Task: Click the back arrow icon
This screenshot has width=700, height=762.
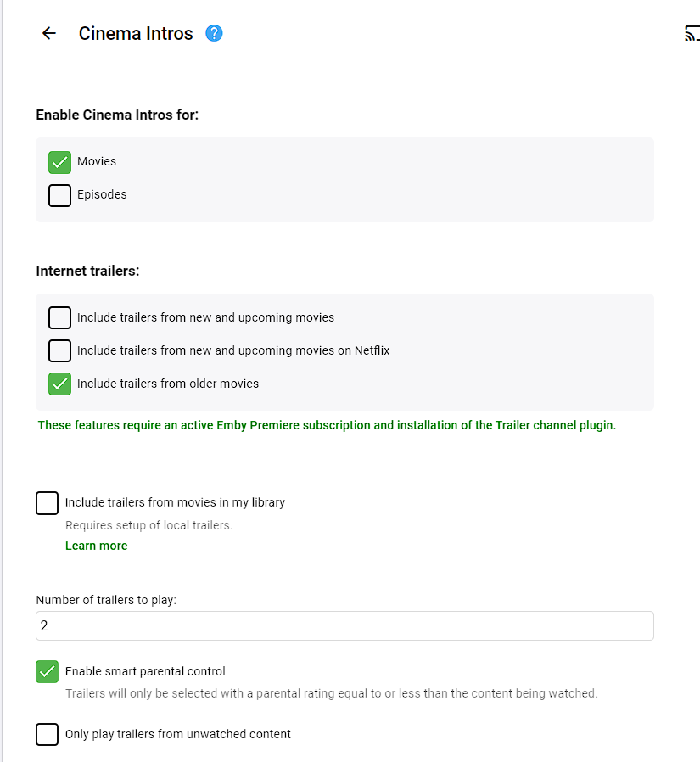Action: (x=49, y=34)
